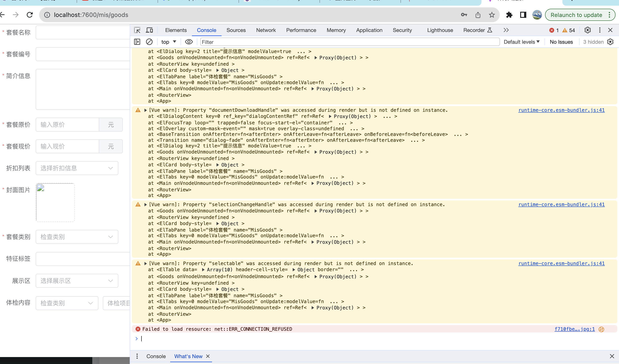Open runtime-core link for selectable warning
Image resolution: width=619 pixels, height=364 pixels.
pyautogui.click(x=562, y=264)
